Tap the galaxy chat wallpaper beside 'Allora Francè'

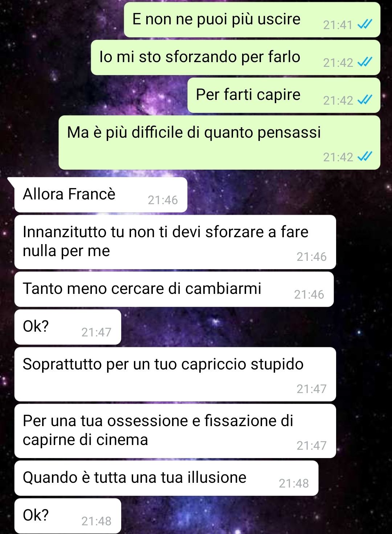[287, 195]
